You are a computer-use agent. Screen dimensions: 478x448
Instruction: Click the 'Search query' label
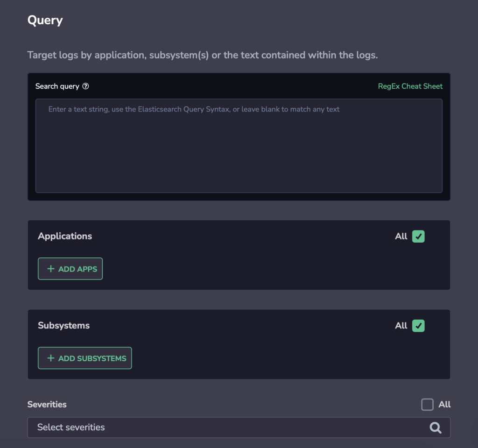coord(57,86)
